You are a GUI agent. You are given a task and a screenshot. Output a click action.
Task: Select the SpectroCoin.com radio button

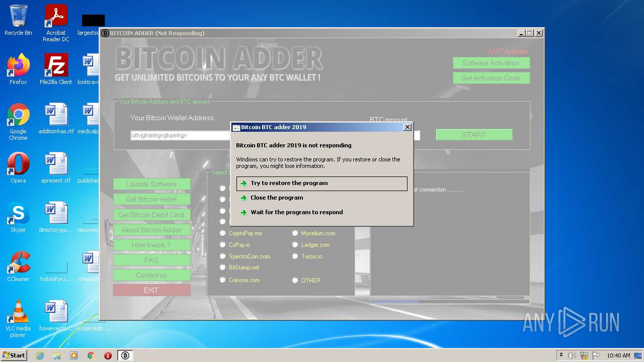pyautogui.click(x=222, y=256)
